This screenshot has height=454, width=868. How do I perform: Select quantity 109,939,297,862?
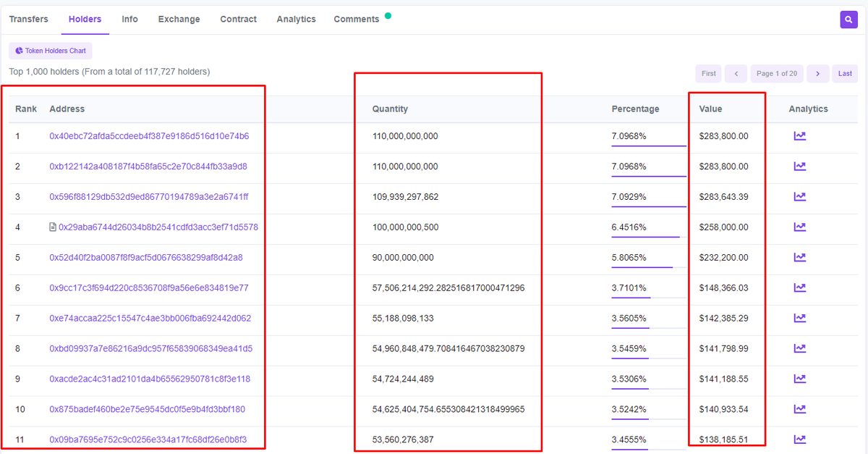point(406,197)
